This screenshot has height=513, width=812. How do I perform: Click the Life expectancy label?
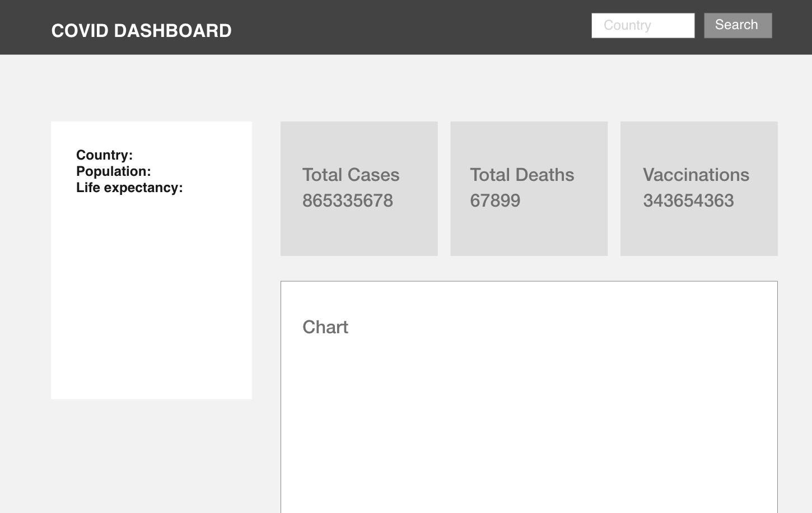click(x=129, y=188)
